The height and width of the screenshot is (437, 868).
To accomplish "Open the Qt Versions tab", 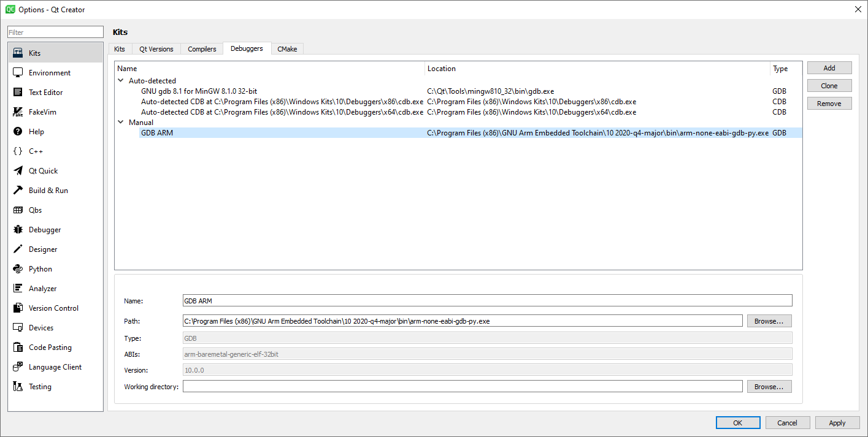I will coord(156,49).
